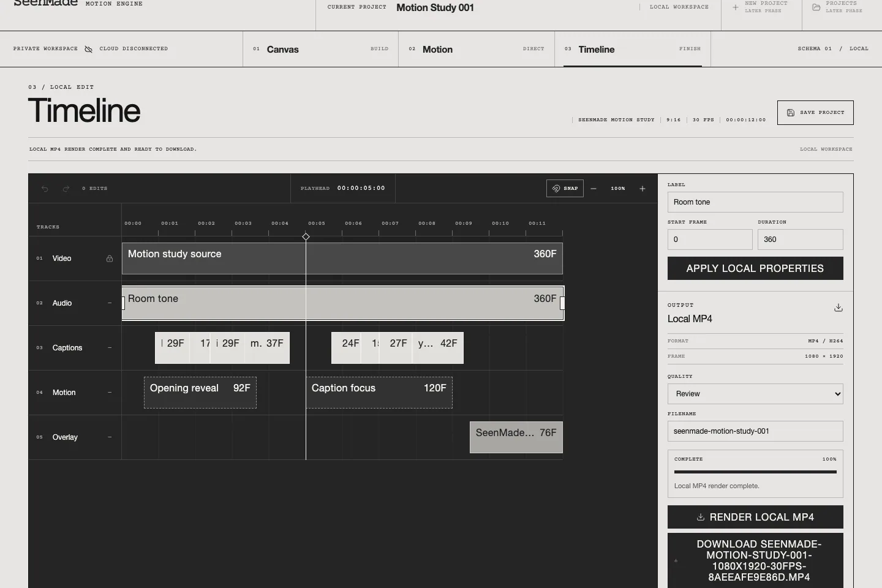882x588 pixels.
Task: Click the playhead time 00:00:05:00
Action: pos(361,188)
